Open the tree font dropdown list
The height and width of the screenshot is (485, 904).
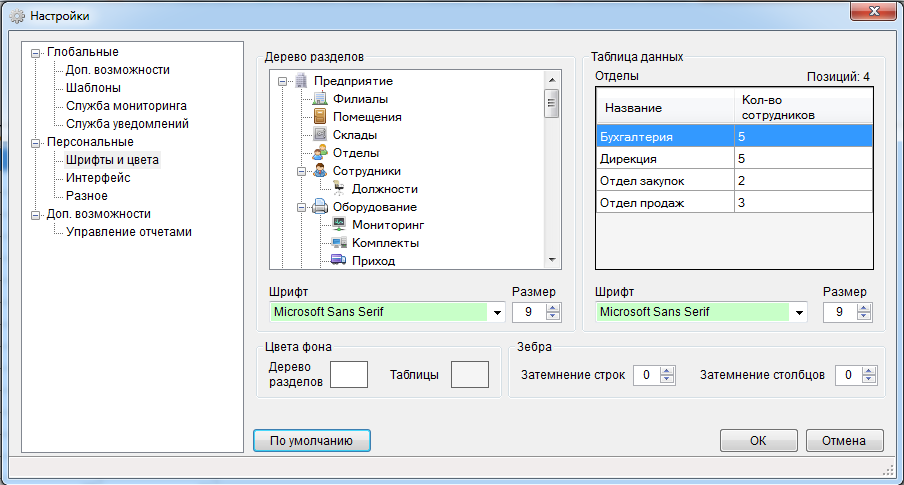coord(497,313)
